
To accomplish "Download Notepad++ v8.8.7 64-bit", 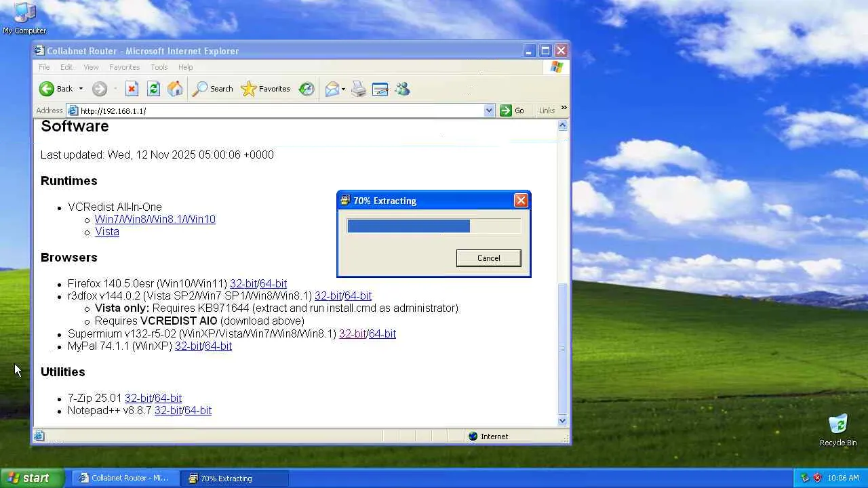I will click(198, 411).
